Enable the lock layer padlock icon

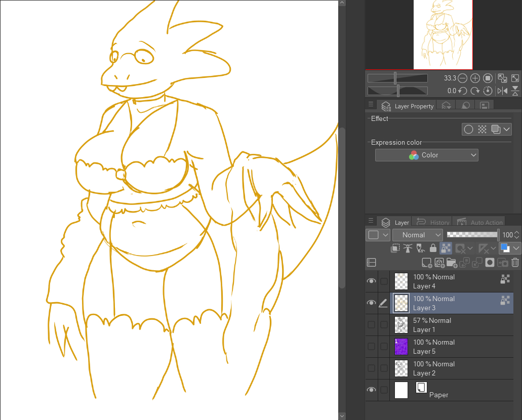point(433,248)
